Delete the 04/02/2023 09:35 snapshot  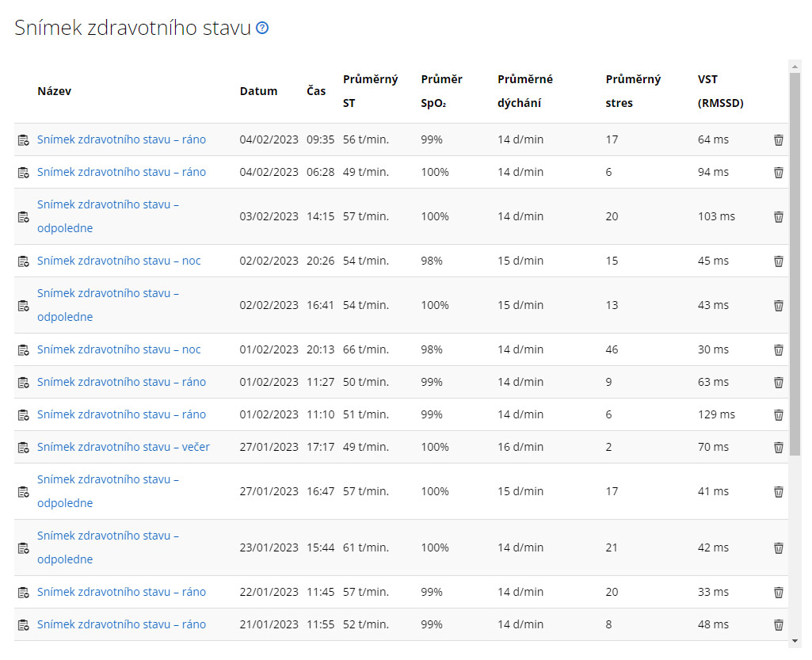click(x=778, y=140)
